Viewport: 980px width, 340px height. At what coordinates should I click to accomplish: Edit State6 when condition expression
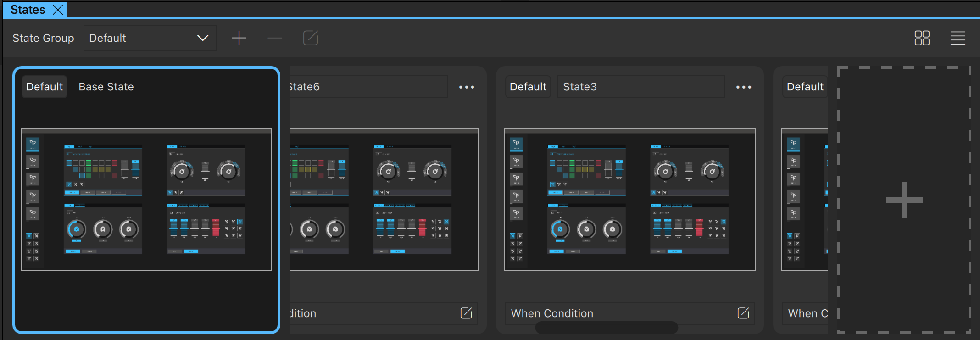tap(466, 313)
